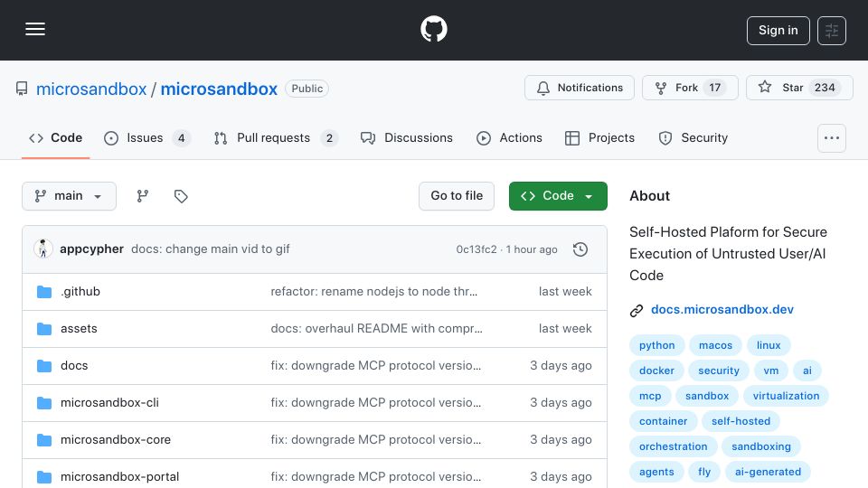This screenshot has height=488, width=868.
Task: Expand the green Code dropdown button
Action: [x=558, y=196]
